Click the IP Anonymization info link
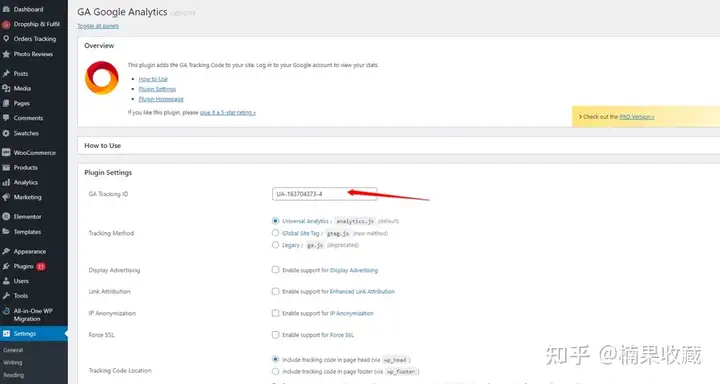 pos(352,313)
